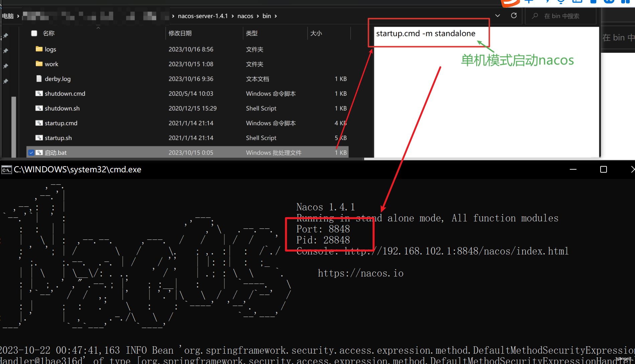The height and width of the screenshot is (364, 635).
Task: Select the 启动.bat file name
Action: pyautogui.click(x=56, y=153)
